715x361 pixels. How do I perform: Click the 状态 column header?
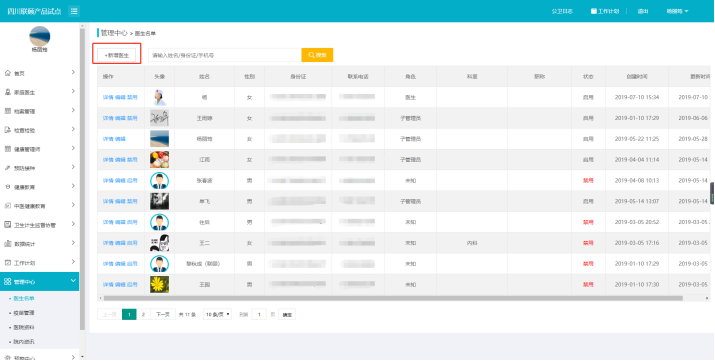tap(588, 77)
